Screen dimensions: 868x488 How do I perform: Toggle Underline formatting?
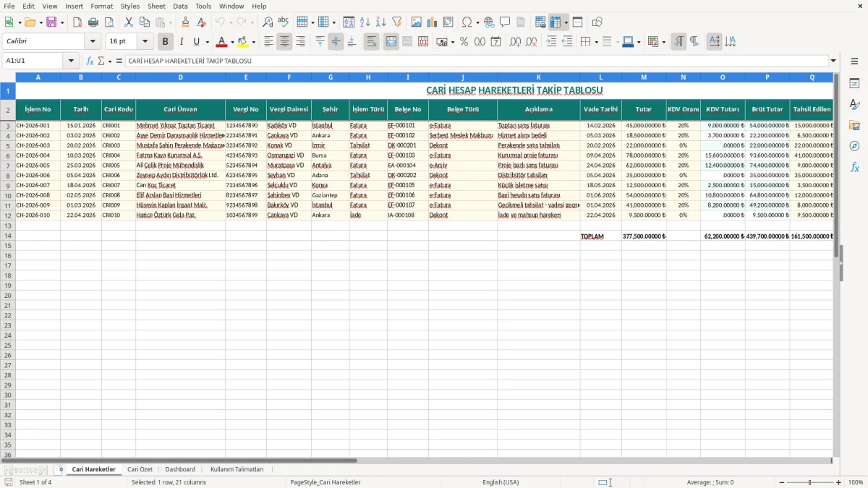pos(196,42)
